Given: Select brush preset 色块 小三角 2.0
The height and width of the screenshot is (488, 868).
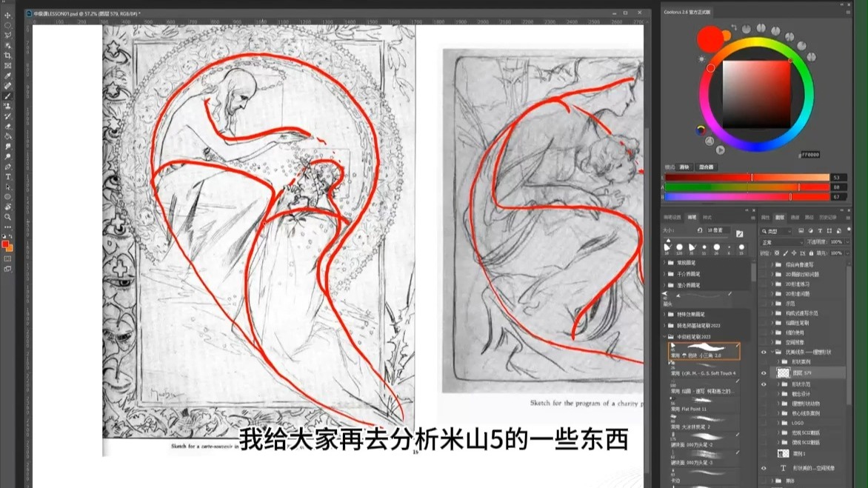Looking at the screenshot, I should coord(704,351).
